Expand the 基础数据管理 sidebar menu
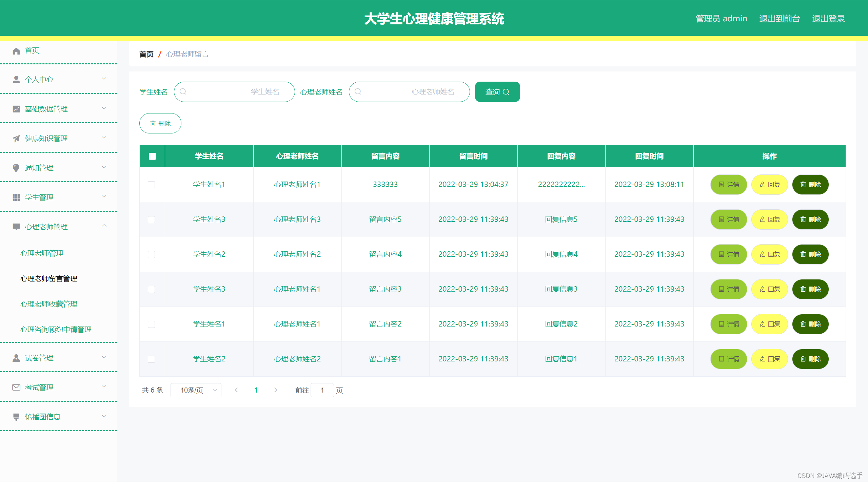 [58, 109]
